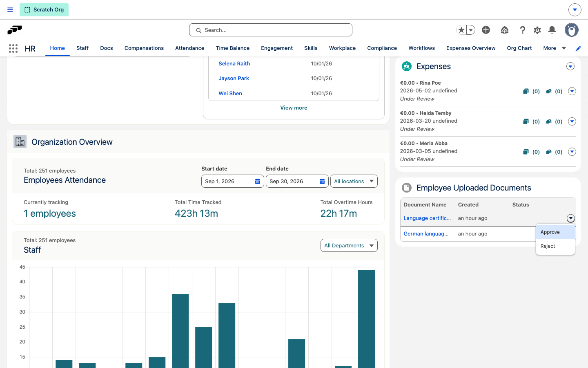The height and width of the screenshot is (368, 588).
Task: Click the favorites star icon
Action: coord(461,30)
